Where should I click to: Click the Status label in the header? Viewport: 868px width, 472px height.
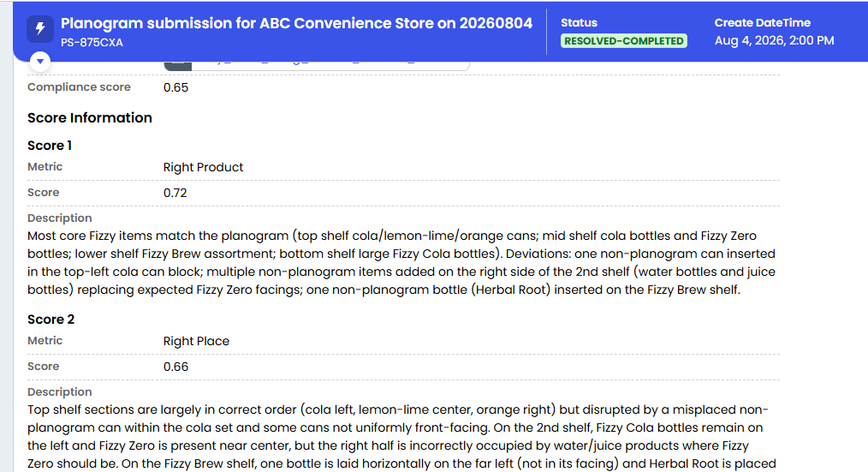579,23
